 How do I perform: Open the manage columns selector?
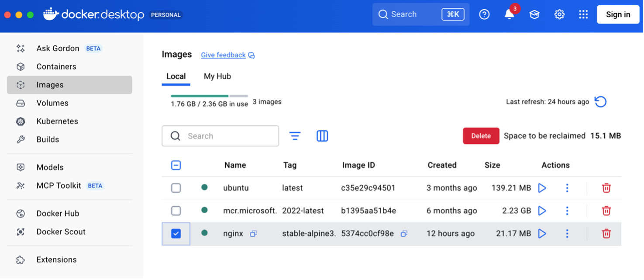[x=322, y=136]
